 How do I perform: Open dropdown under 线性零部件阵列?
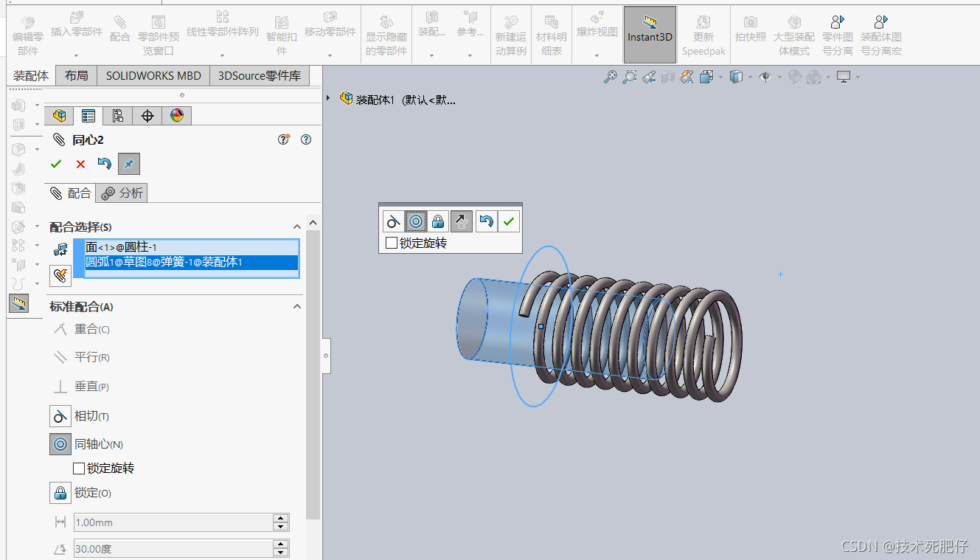222,55
